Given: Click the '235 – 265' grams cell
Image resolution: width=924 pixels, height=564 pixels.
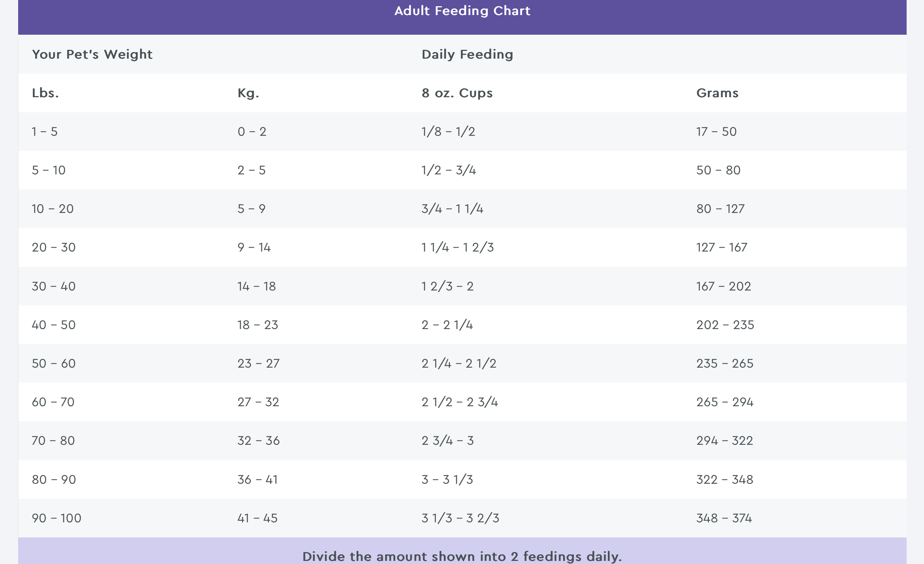Looking at the screenshot, I should click(724, 363).
